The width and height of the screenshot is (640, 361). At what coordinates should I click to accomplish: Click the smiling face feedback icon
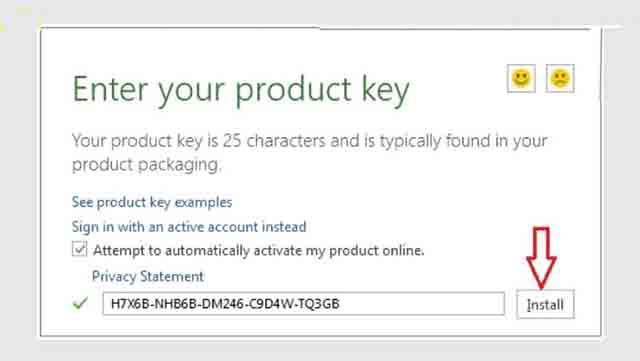(x=521, y=78)
